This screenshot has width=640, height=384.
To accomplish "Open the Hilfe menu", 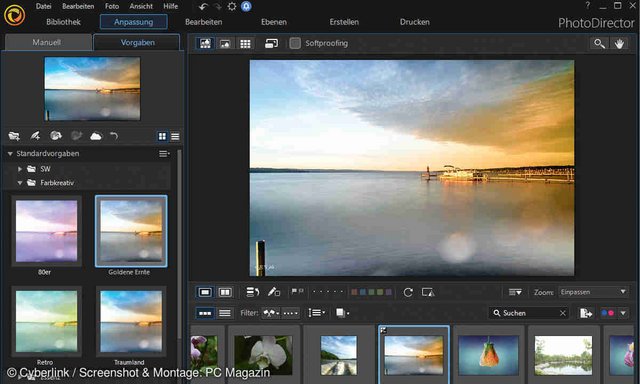I will click(171, 6).
